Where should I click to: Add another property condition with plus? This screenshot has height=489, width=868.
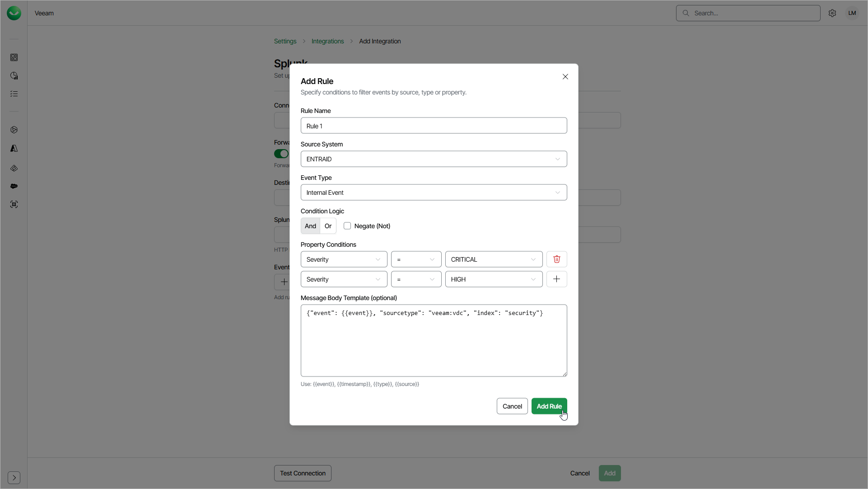(x=557, y=279)
